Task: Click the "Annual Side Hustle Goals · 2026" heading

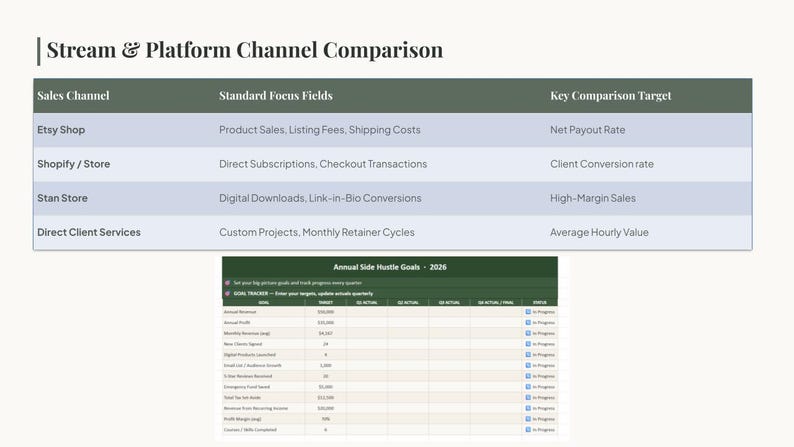Action: [x=390, y=267]
